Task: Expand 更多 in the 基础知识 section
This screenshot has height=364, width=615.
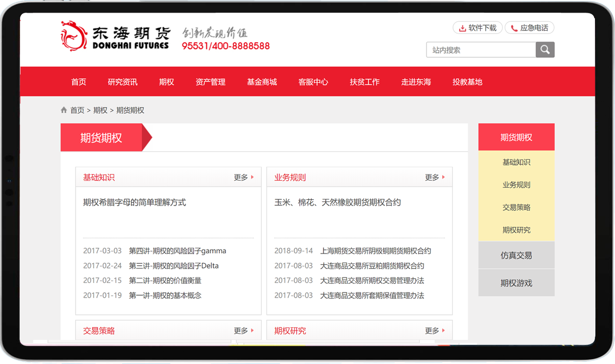Action: point(244,178)
